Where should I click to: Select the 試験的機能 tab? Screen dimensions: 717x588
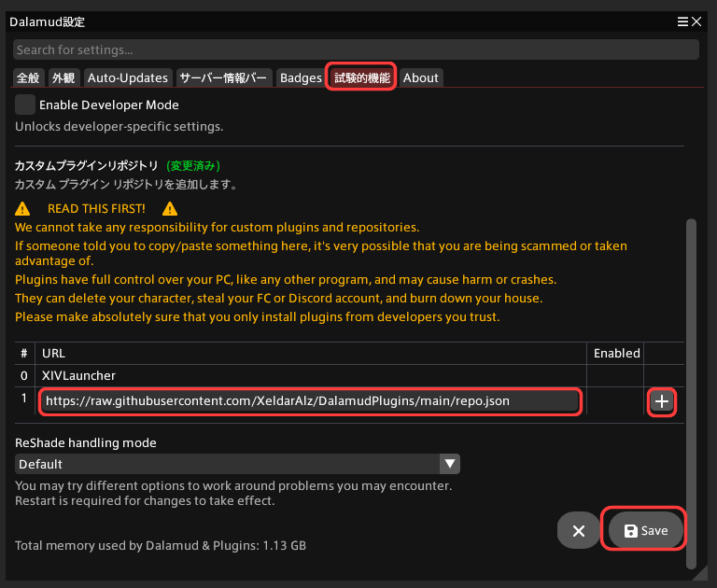tap(361, 77)
